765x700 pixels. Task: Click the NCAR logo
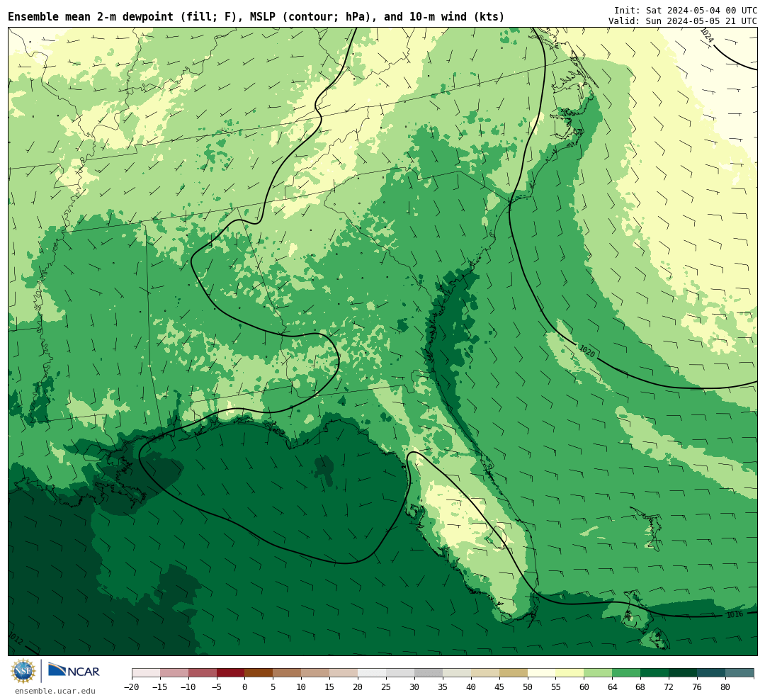[x=74, y=670]
